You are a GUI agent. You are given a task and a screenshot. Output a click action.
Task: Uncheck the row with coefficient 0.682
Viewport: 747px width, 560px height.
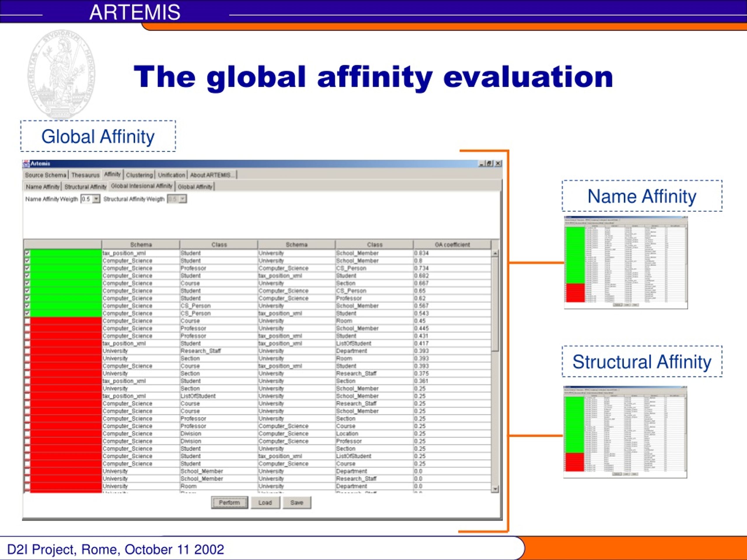click(27, 276)
